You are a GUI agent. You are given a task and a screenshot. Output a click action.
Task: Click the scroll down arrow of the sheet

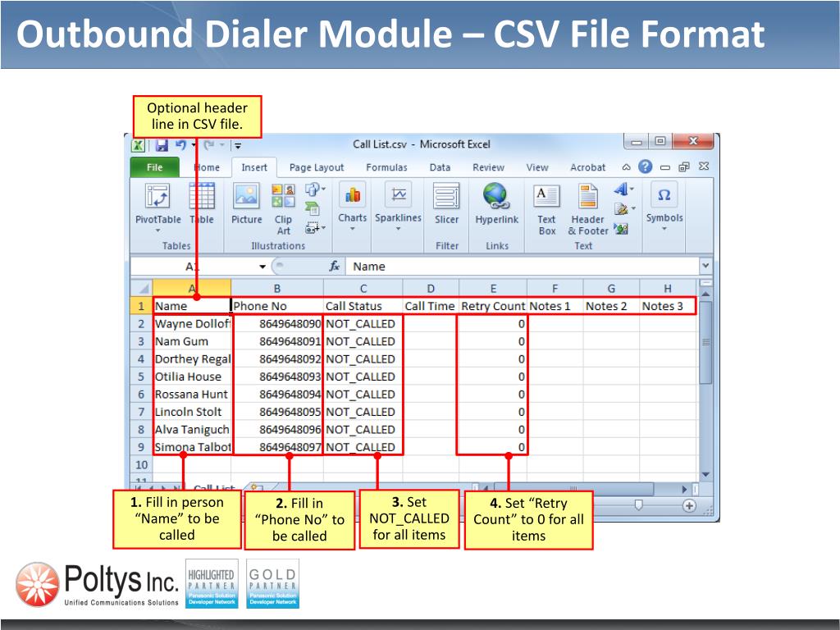point(705,474)
